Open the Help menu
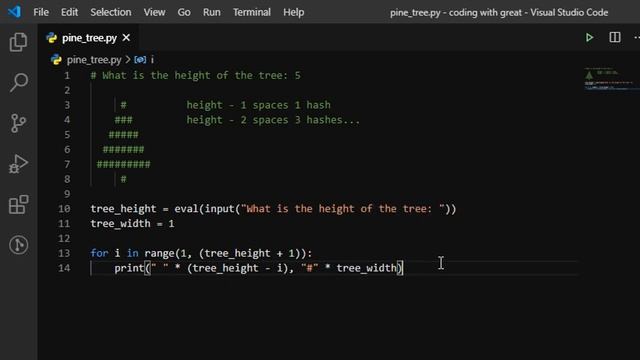Viewport: 640px width, 360px height. coord(293,12)
